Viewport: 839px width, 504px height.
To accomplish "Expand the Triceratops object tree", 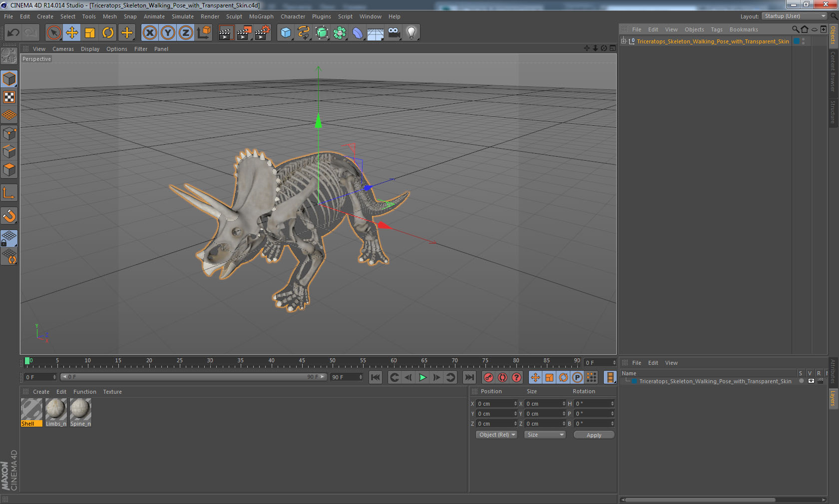I will (624, 41).
